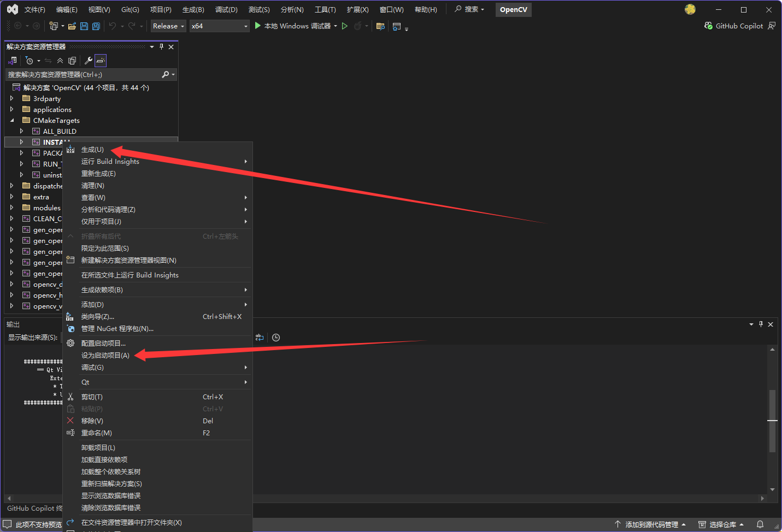Click the Output panel clock icon
This screenshot has height=532, width=782.
[x=276, y=338]
